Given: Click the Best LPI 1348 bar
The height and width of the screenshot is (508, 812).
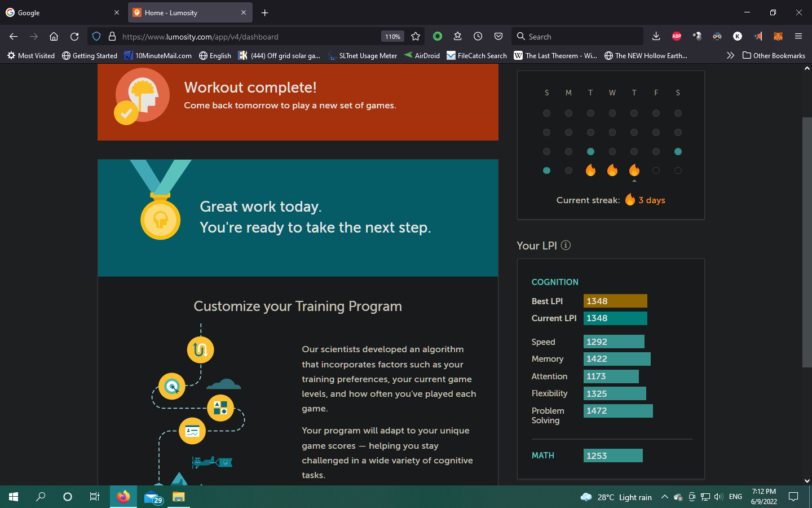Looking at the screenshot, I should (615, 301).
